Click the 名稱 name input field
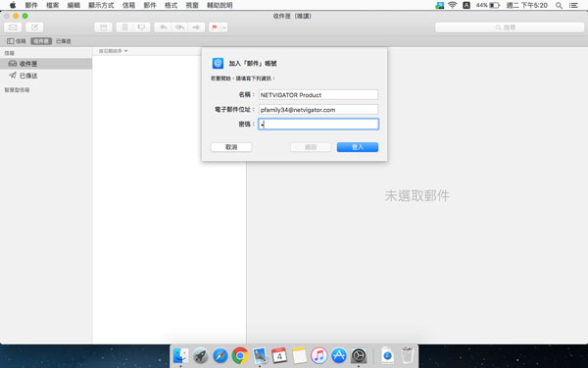The image size is (588, 368). pyautogui.click(x=318, y=94)
